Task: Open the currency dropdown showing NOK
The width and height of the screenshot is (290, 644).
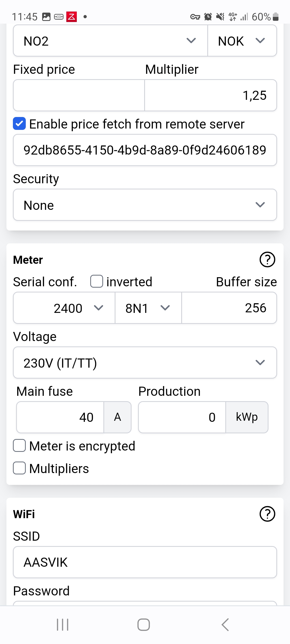Action: (x=242, y=41)
